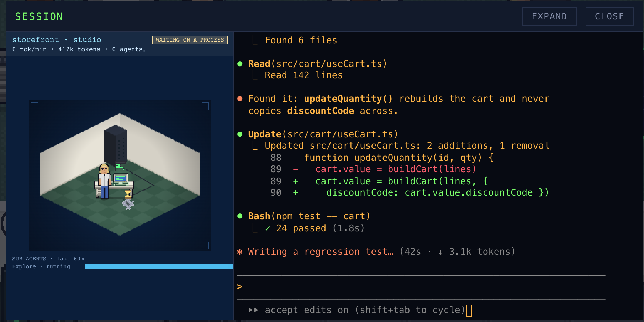The height and width of the screenshot is (322, 644).
Task: Click the computer monitor on the desk
Action: pyautogui.click(x=121, y=179)
